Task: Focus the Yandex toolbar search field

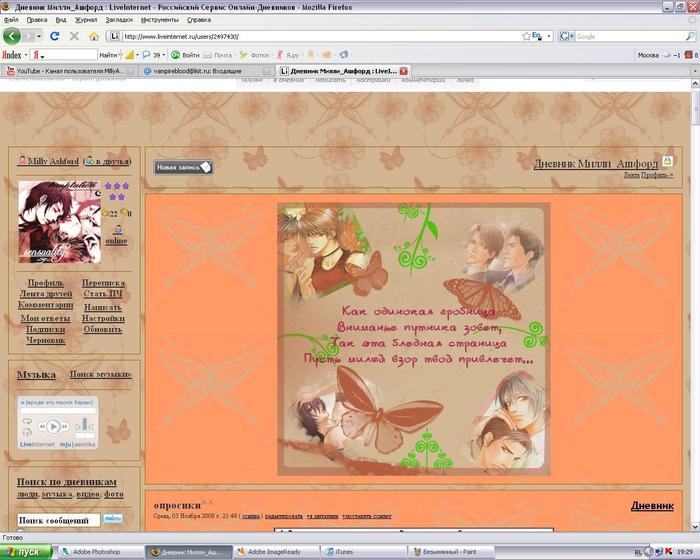Action: pyautogui.click(x=71, y=55)
